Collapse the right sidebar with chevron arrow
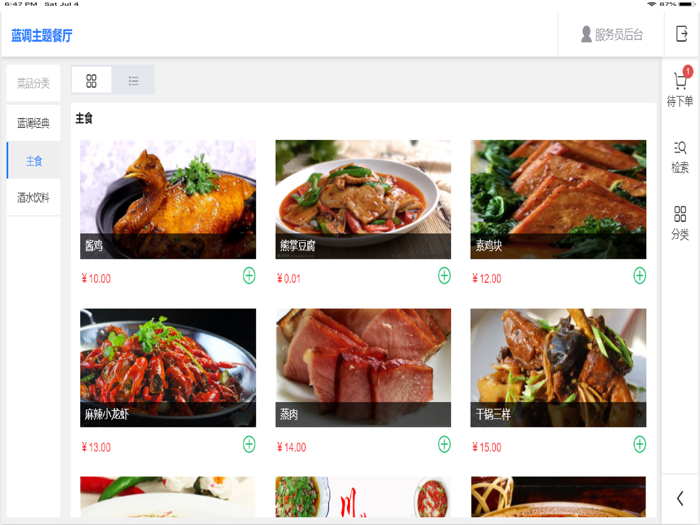 coord(680,498)
